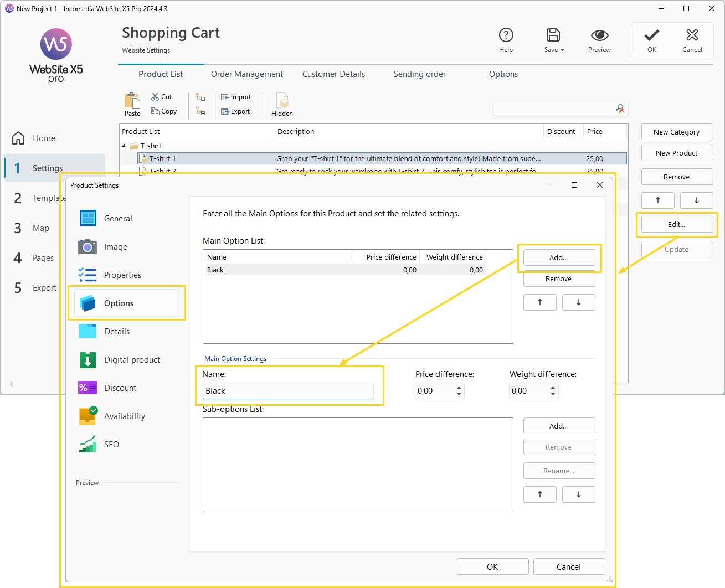725x588 pixels.
Task: Move sub-option down
Action: click(579, 494)
